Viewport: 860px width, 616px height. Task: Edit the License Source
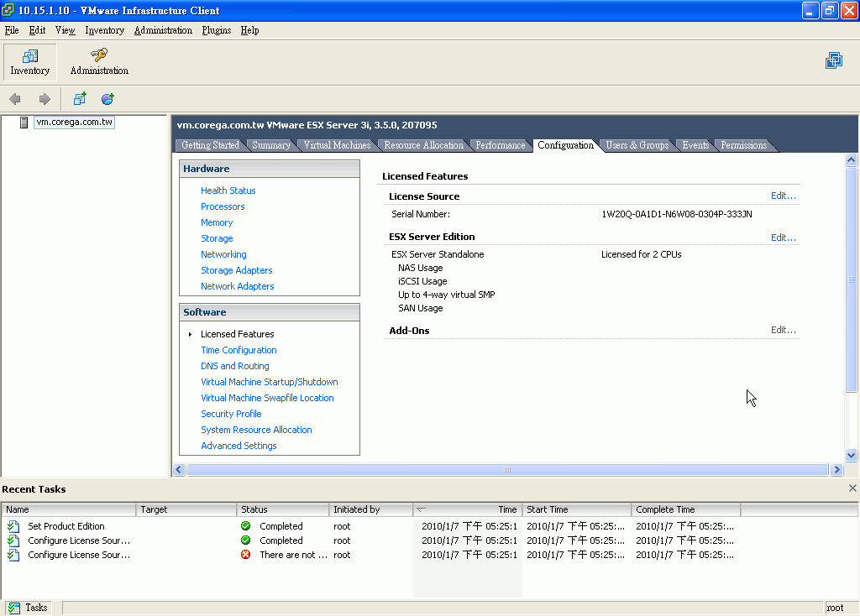(x=784, y=196)
